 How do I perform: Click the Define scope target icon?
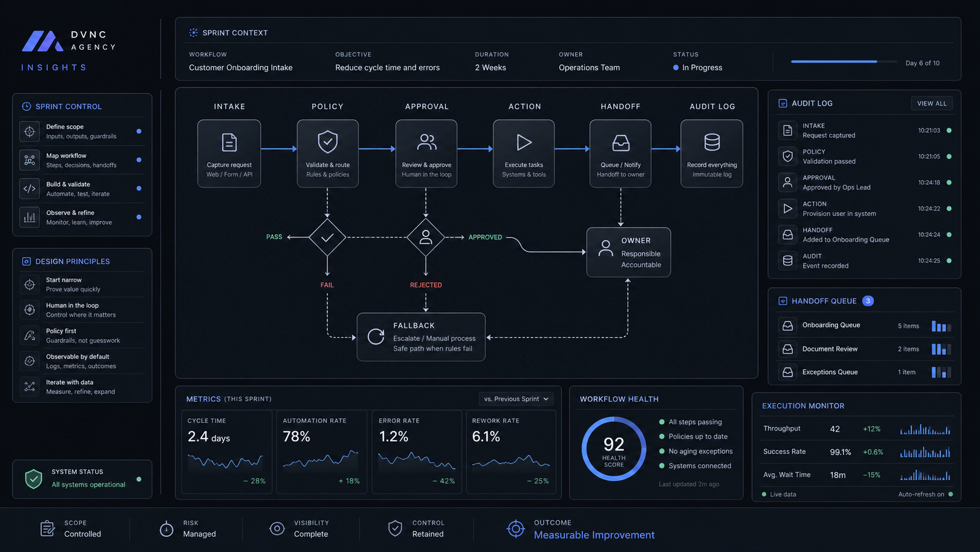pos(29,131)
